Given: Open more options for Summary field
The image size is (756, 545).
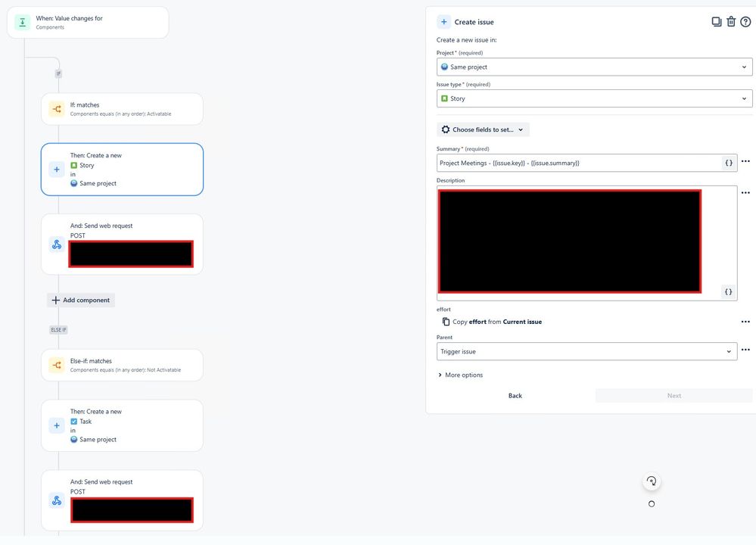Looking at the screenshot, I should (745, 161).
